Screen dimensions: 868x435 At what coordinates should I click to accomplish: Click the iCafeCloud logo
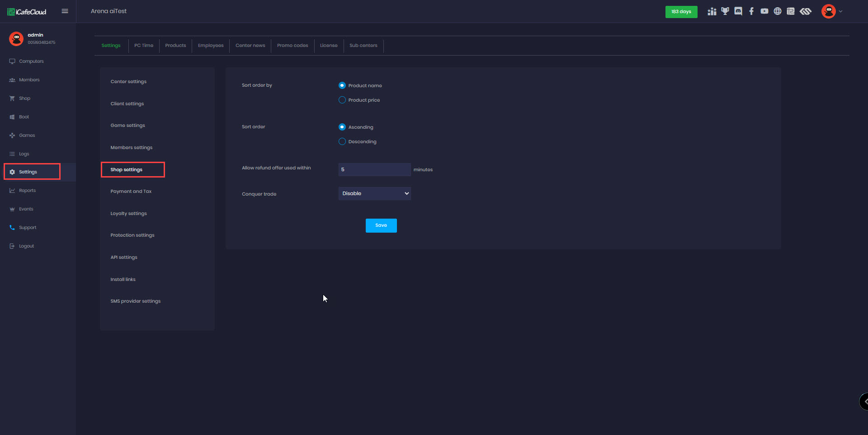[27, 12]
